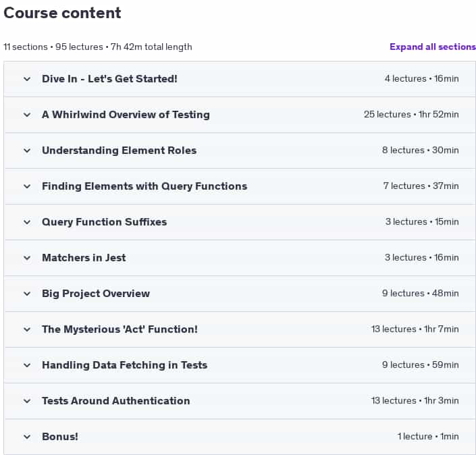Expand chevron for Dive In - Let's Get Started!
The image size is (476, 455).
coord(27,79)
